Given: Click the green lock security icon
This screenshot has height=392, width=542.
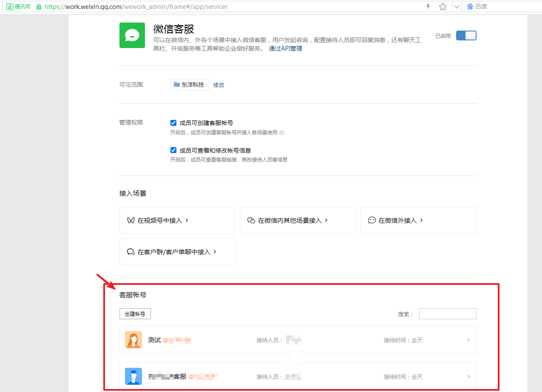Looking at the screenshot, I should [x=39, y=7].
